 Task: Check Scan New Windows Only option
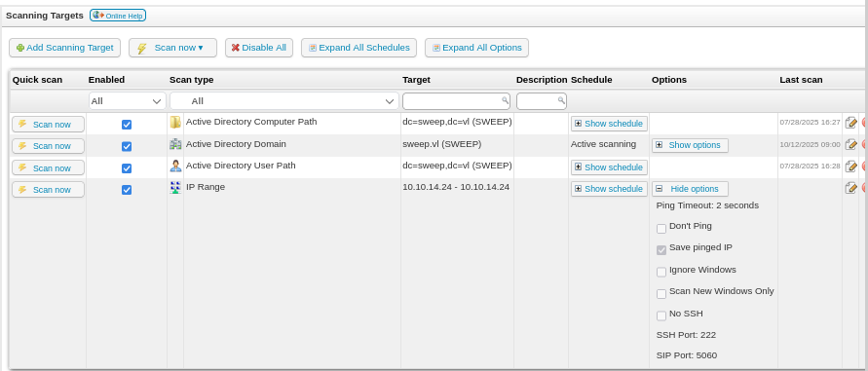point(661,294)
